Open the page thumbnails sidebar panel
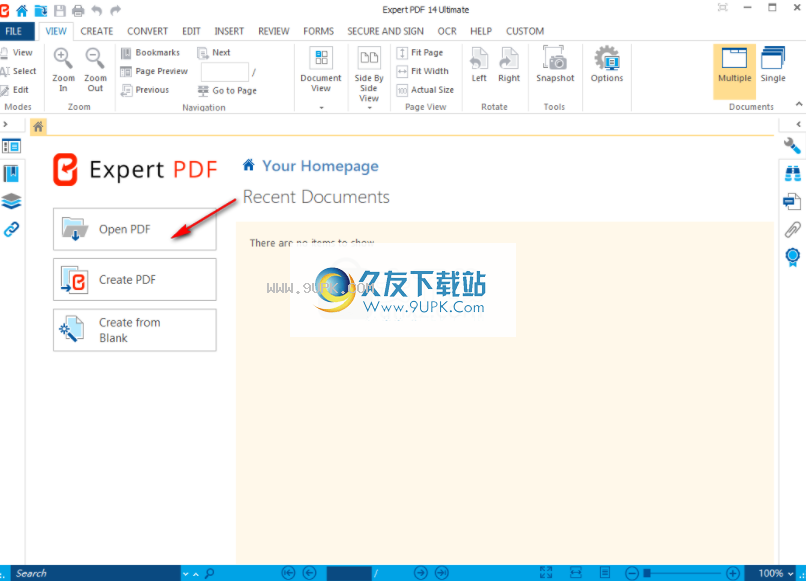The image size is (806, 581). pyautogui.click(x=11, y=147)
